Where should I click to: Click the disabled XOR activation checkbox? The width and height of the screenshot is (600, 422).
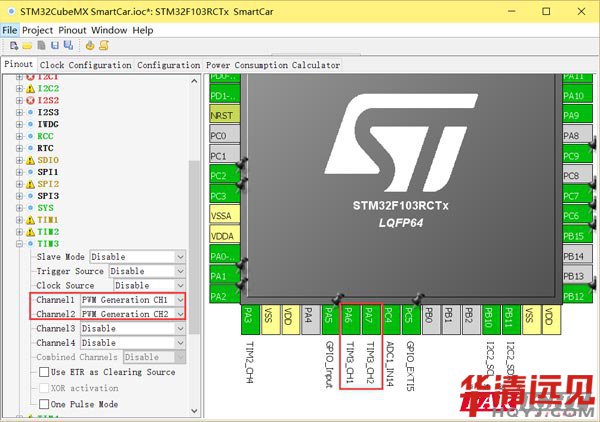[44, 388]
